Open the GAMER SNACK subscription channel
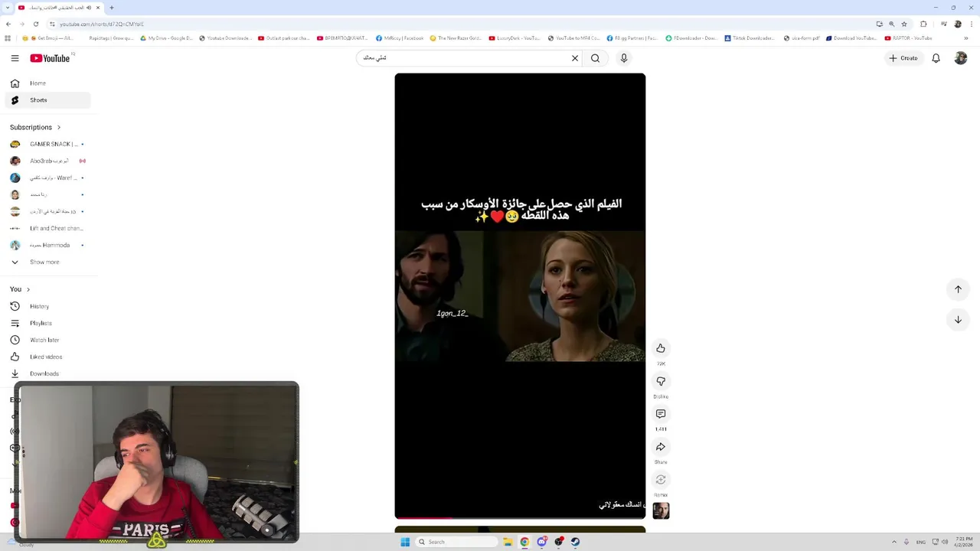The height and width of the screenshot is (551, 980). (x=47, y=144)
